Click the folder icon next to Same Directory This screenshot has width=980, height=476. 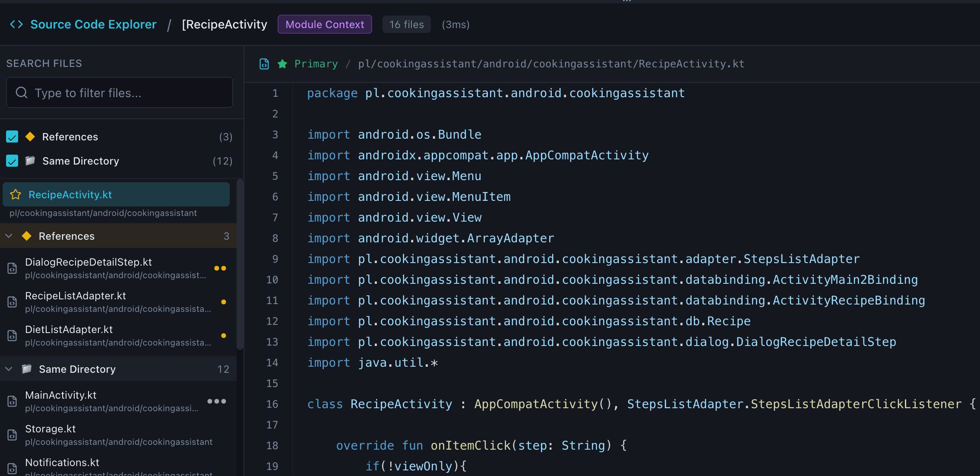click(x=30, y=161)
